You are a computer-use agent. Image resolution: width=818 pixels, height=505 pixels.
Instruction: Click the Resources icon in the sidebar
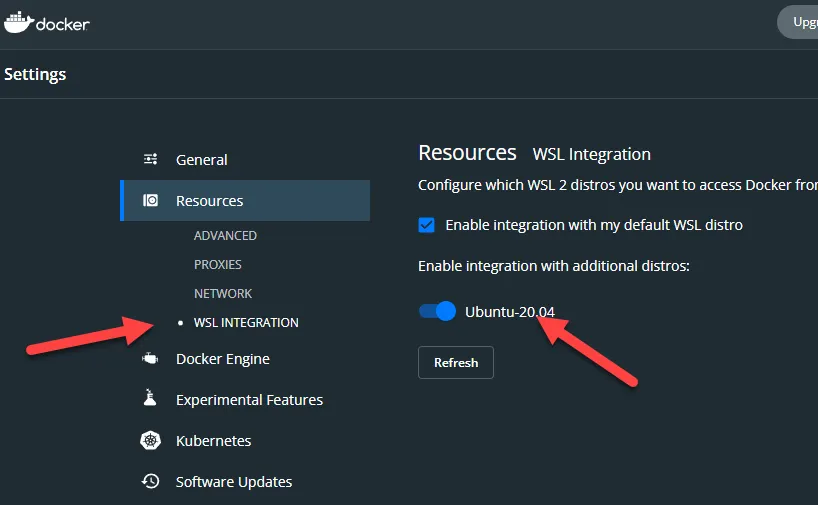151,200
